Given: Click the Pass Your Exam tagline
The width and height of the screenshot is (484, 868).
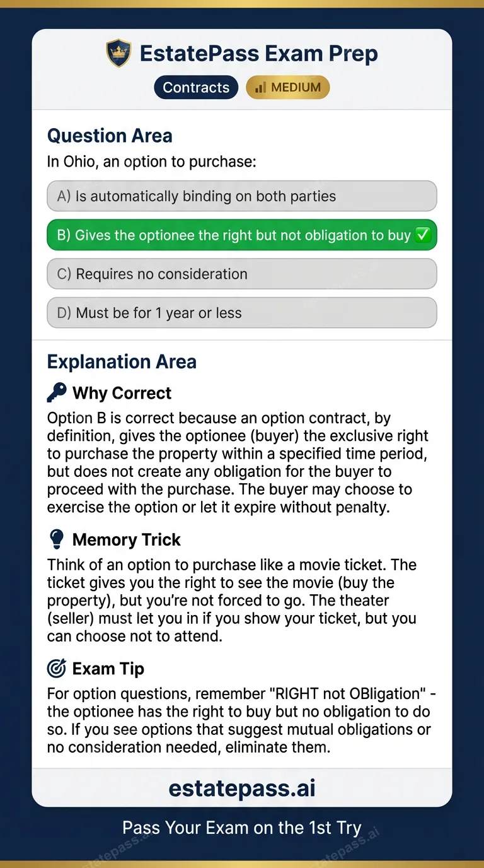Looking at the screenshot, I should point(242,828).
